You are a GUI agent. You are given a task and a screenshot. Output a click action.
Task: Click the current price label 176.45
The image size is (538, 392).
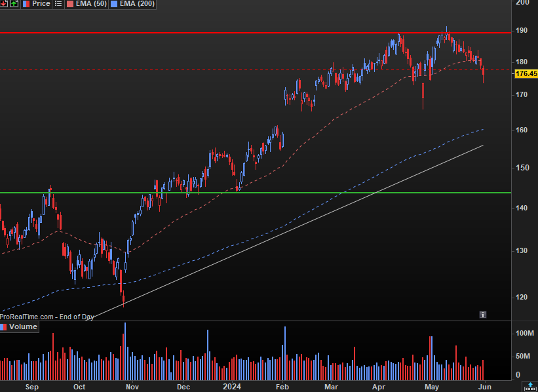click(526, 73)
